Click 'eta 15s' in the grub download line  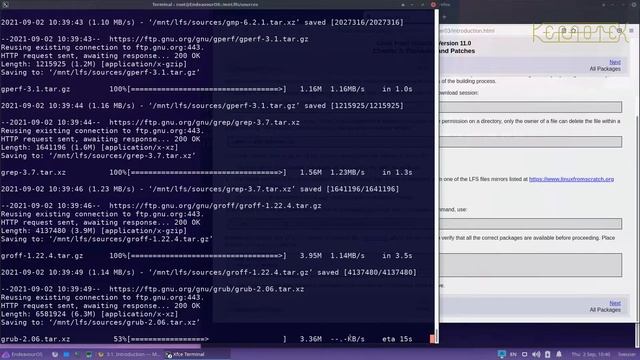pyautogui.click(x=397, y=339)
